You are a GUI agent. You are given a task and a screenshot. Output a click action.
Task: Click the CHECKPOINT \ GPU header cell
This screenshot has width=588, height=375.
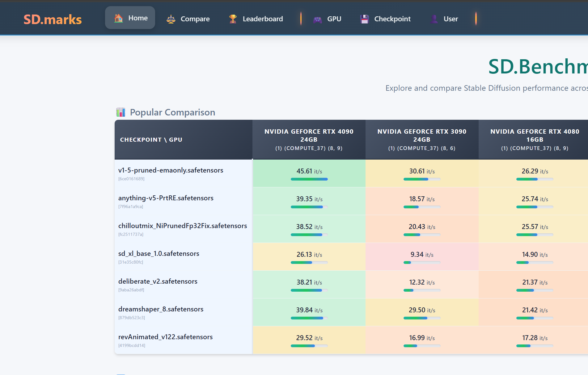coord(184,140)
